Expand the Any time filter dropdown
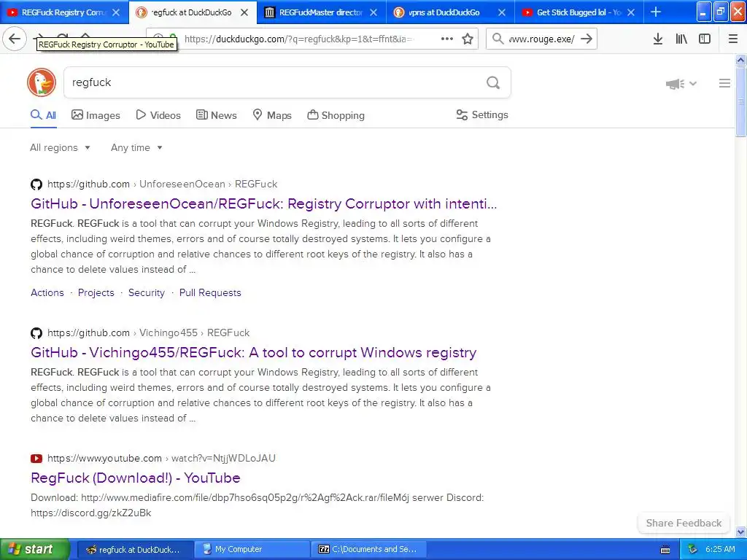Image resolution: width=747 pixels, height=560 pixels. coord(136,147)
